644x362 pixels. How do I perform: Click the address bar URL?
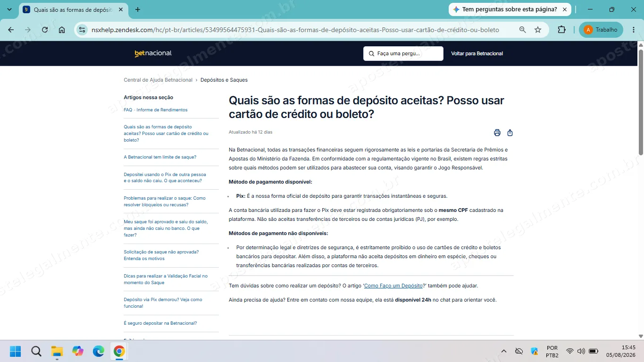[295, 30]
